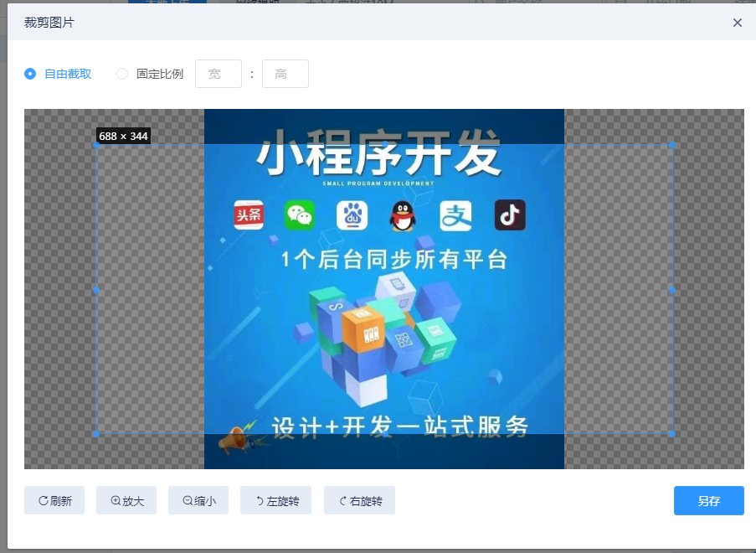The image size is (756, 553).
Task: Save the crop with 另存
Action: [709, 501]
